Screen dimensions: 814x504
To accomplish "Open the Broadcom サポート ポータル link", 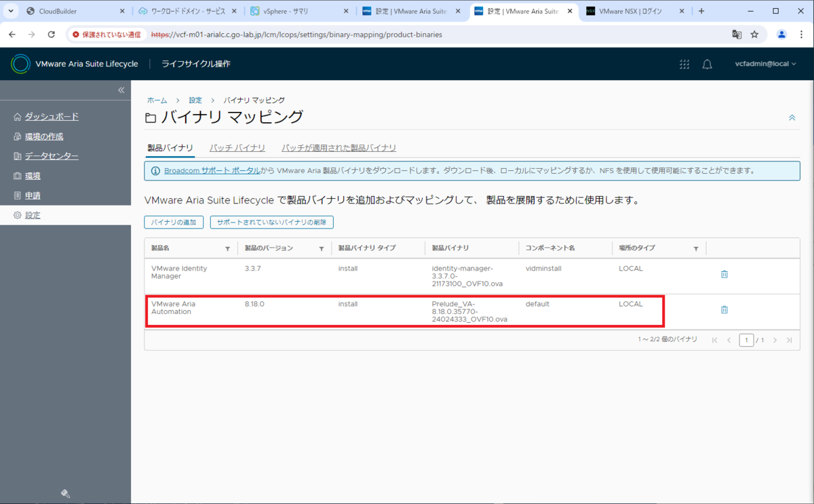I will coord(212,171).
